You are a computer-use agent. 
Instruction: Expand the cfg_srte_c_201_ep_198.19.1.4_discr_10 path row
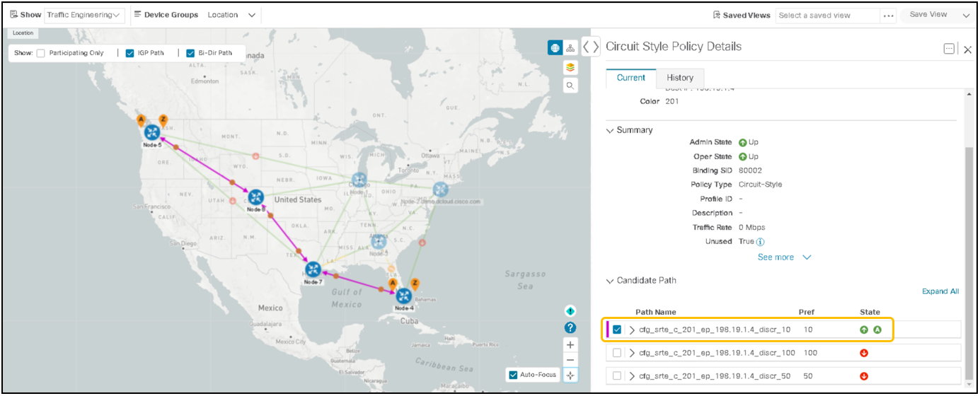[x=633, y=330]
